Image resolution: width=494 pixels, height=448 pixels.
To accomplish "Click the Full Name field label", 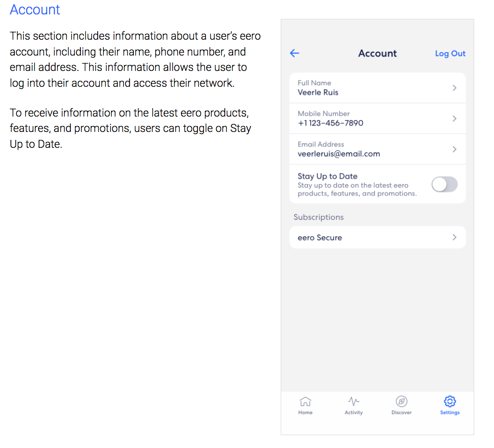I will click(314, 83).
